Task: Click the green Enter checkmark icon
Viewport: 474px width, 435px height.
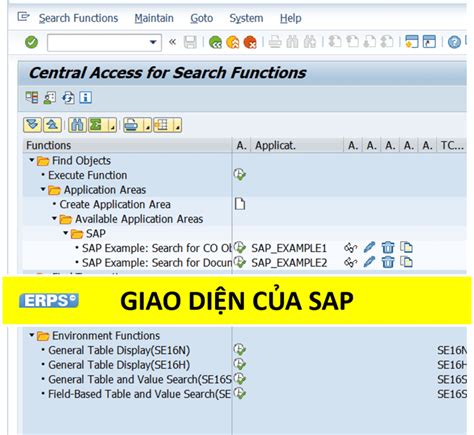Action: 31,42
